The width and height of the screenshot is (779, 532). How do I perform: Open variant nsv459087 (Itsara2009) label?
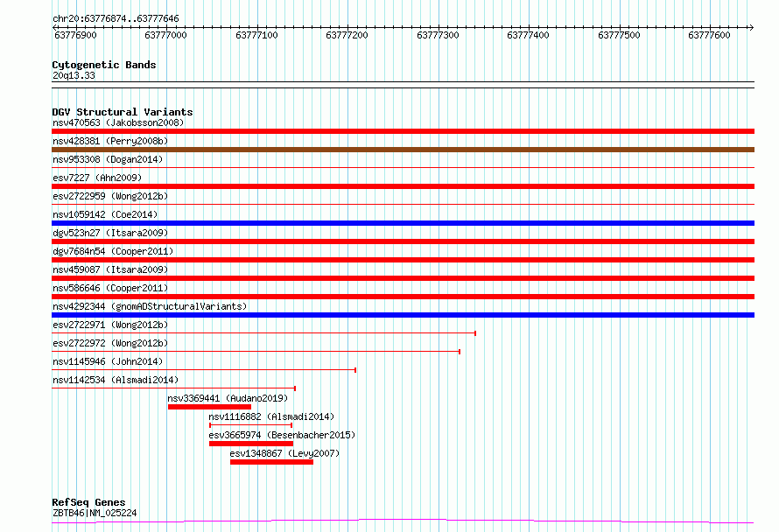[x=110, y=269]
